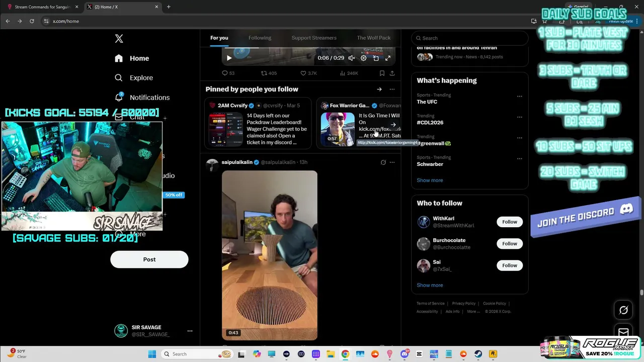The width and height of the screenshot is (644, 362).
Task: Click the Post button
Action: tap(149, 259)
